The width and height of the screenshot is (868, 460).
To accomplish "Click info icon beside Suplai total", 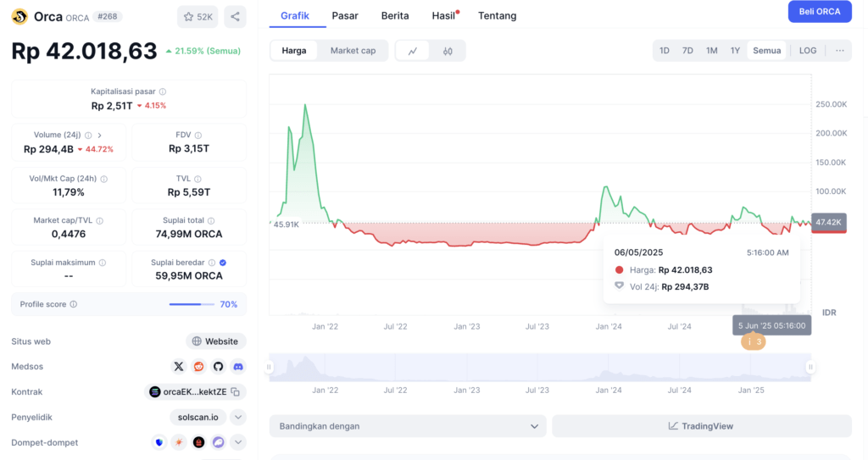I will point(211,221).
